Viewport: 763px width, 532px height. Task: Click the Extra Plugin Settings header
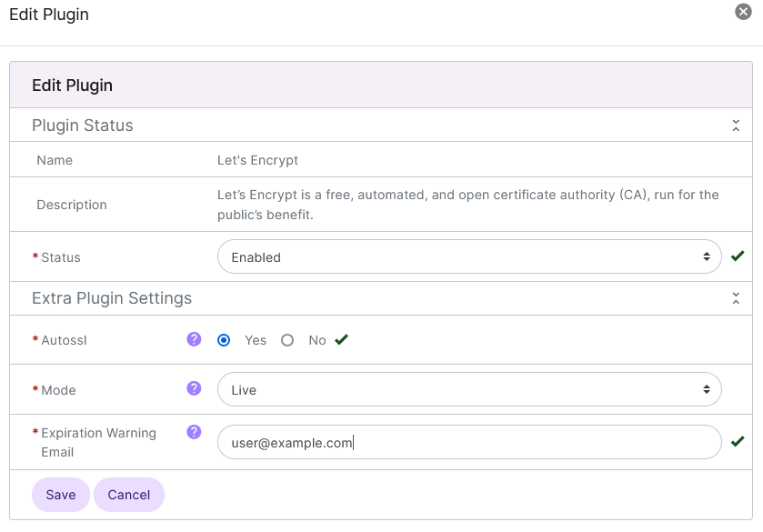(x=112, y=297)
